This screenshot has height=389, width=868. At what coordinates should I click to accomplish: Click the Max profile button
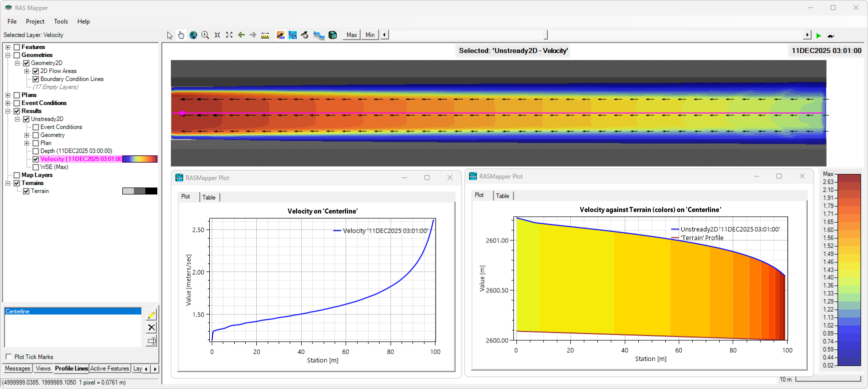point(352,35)
